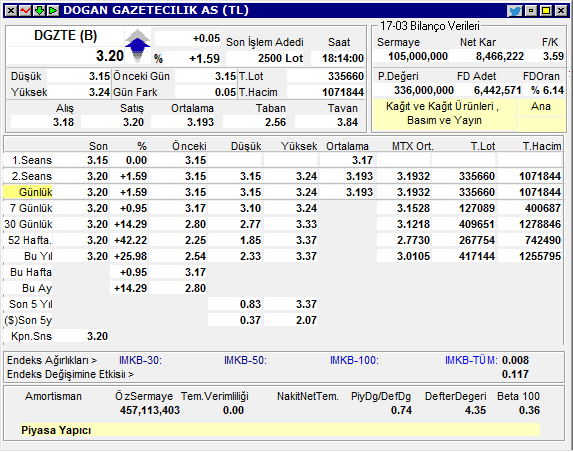The image size is (573, 452).
Task: Click the Piyasa Yapıcı yellow bar
Action: (280, 430)
